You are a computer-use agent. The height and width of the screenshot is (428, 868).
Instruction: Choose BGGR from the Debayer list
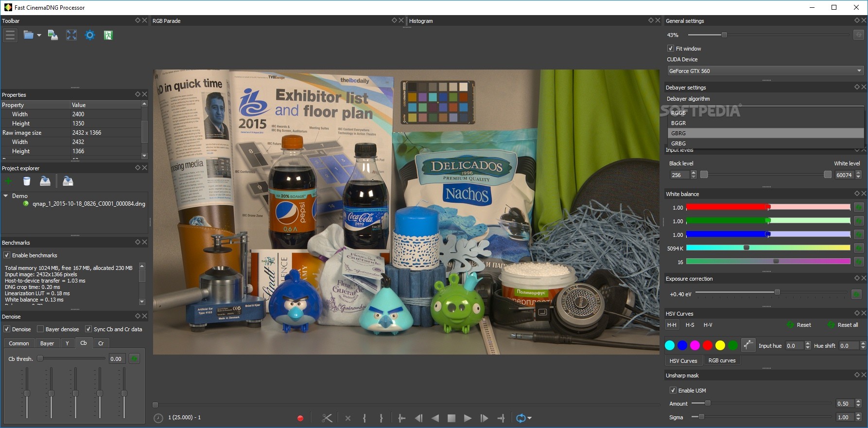tap(766, 123)
